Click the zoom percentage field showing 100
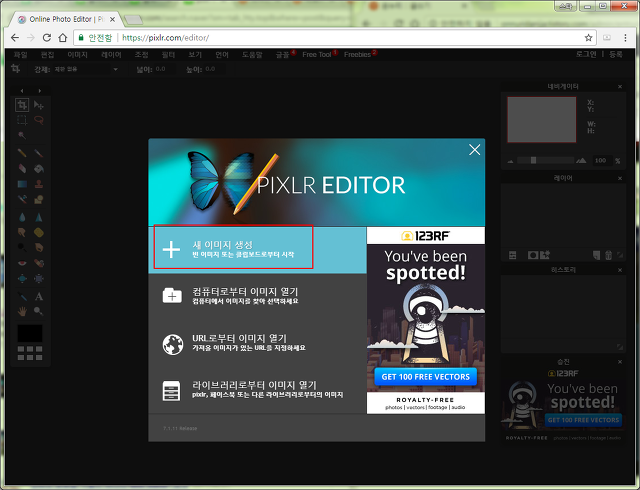The image size is (640, 490). [601, 160]
